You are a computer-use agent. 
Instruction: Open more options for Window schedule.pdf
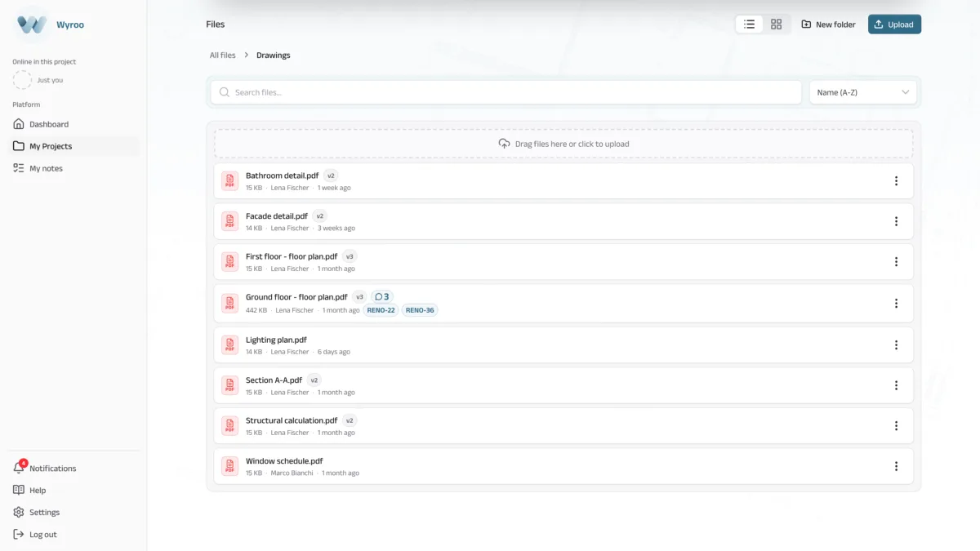coord(896,466)
